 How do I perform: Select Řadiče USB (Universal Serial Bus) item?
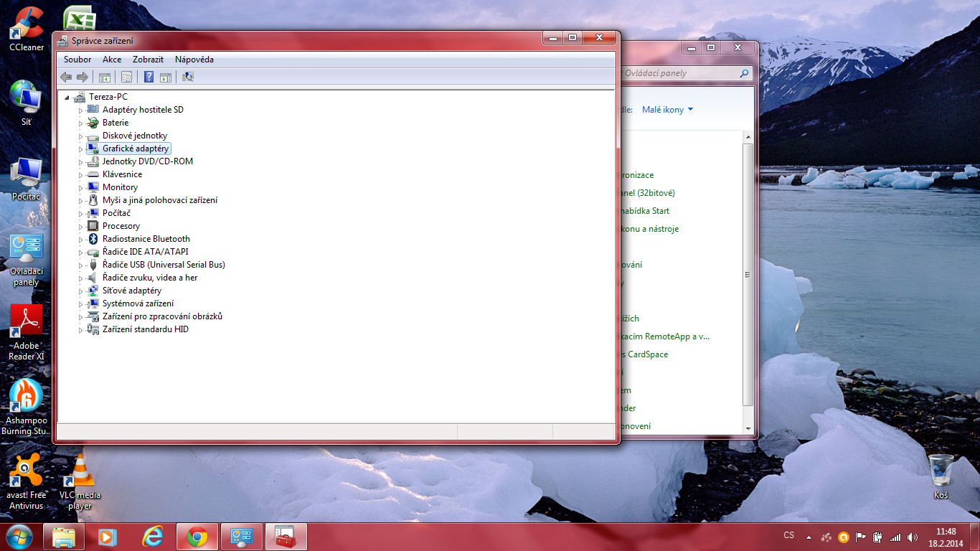164,265
